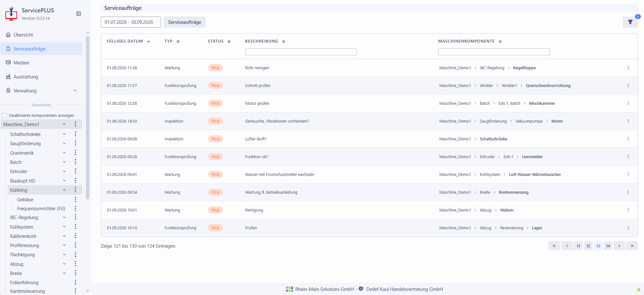644x295 pixels.
Task: Expand the Extruder tree node
Action: click(64, 171)
